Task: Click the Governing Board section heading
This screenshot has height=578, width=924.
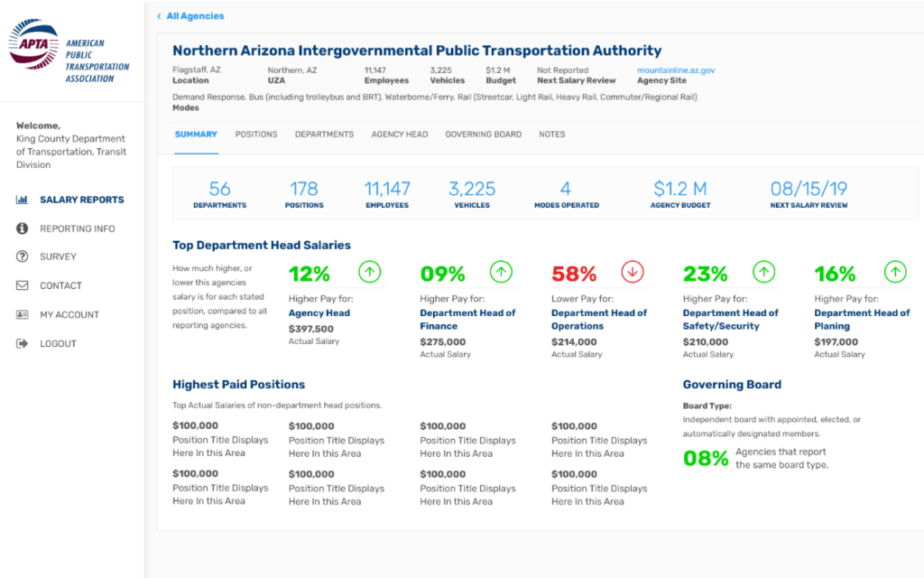Action: coord(732,385)
